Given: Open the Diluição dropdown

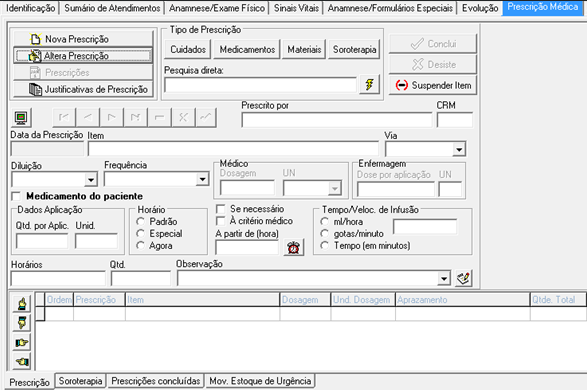Looking at the screenshot, I should click(91, 180).
